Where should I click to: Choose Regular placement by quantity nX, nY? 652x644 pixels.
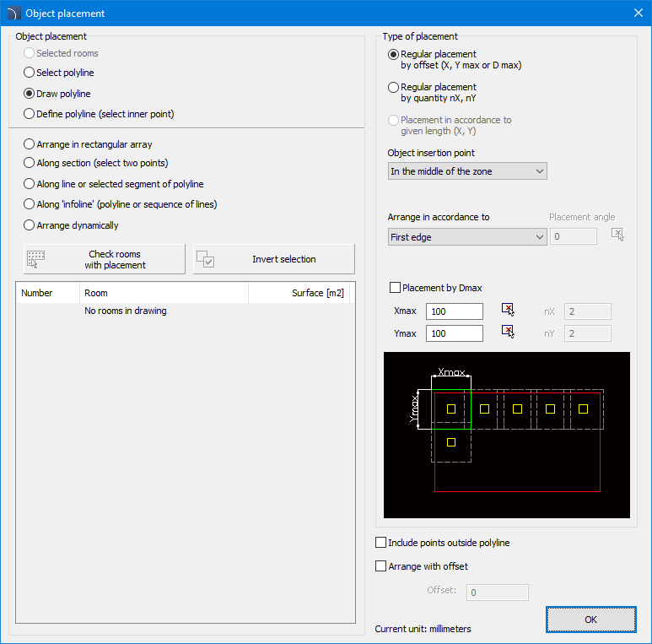coord(394,87)
